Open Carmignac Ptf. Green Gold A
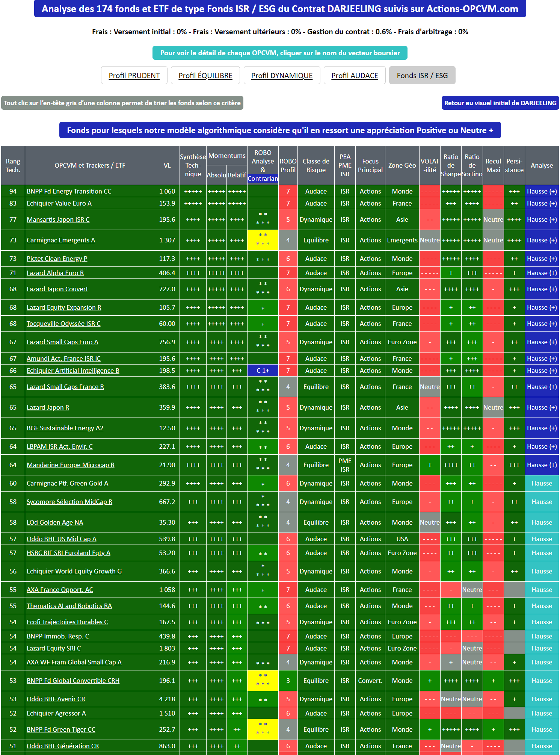The image size is (560, 755). tap(67, 483)
